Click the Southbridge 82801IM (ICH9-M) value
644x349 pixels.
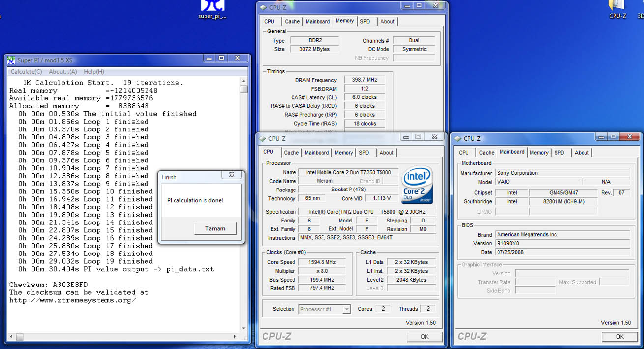pyautogui.click(x=563, y=202)
